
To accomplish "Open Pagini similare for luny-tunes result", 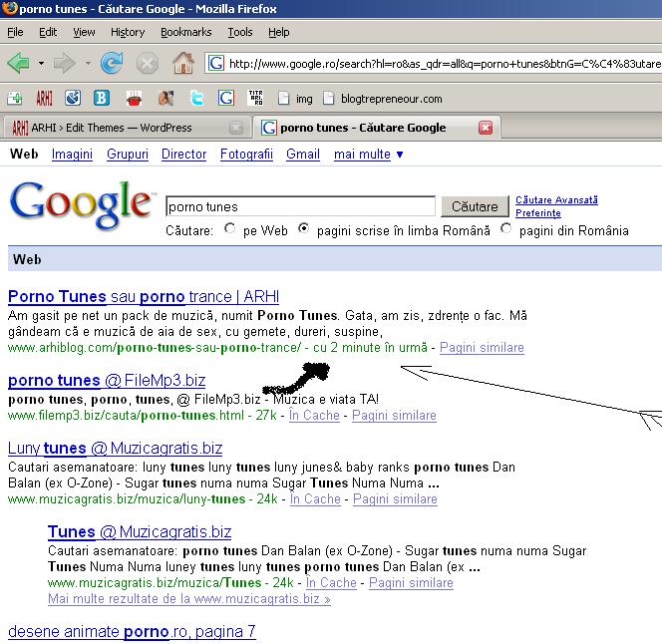I will (x=395, y=499).
